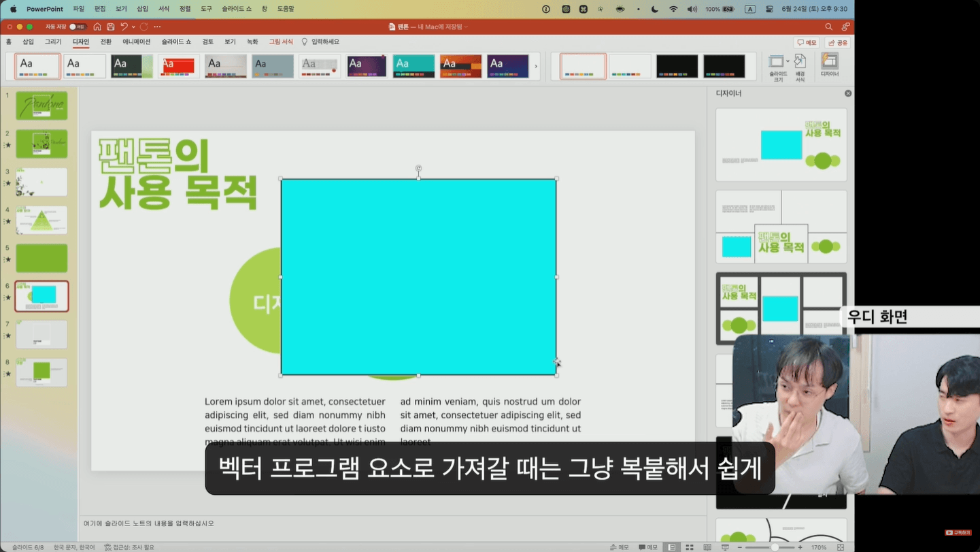
Task: Select the teal theme thumbnail
Action: coord(413,66)
